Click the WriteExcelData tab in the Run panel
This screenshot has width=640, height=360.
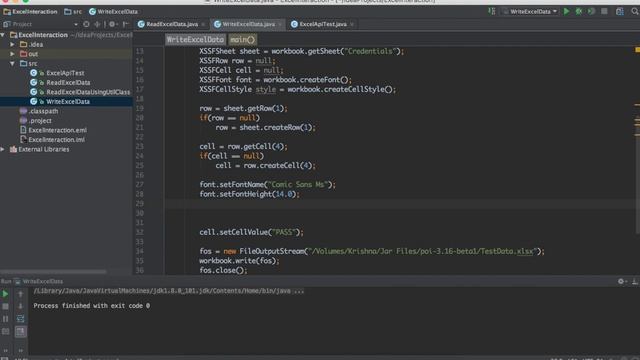point(39,281)
